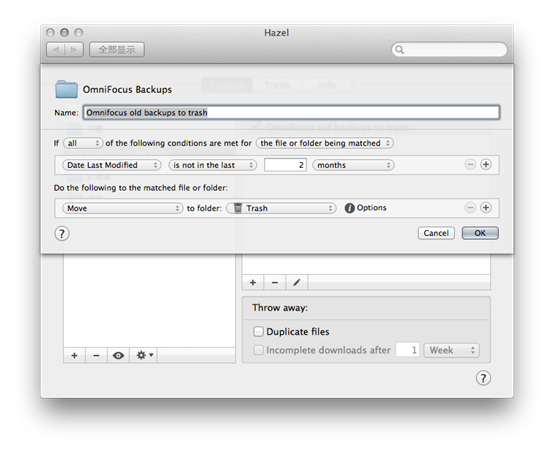Remove the Date Last Modified condition row
This screenshot has height=454, width=554.
click(x=470, y=164)
